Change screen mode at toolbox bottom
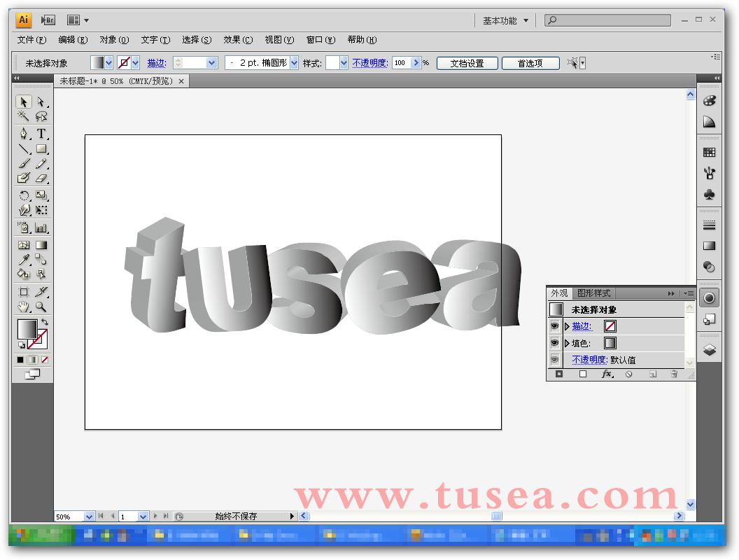This screenshot has height=560, width=739. coord(32,374)
